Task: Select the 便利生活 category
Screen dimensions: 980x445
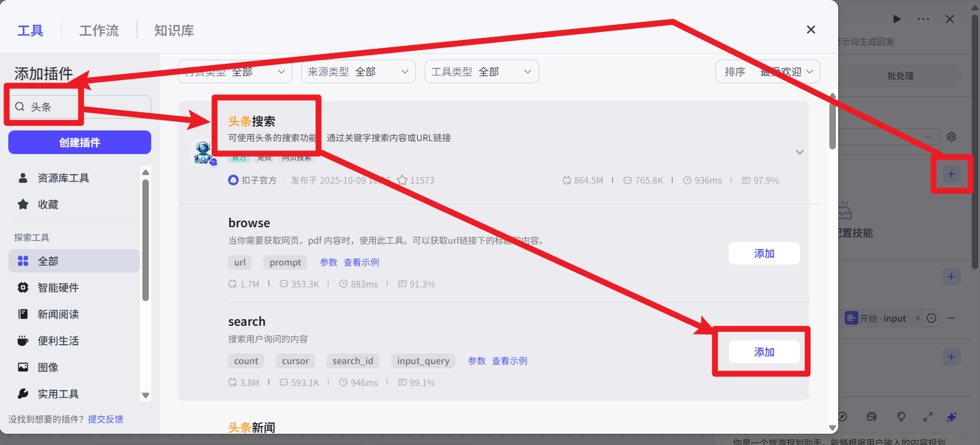Action: pyautogui.click(x=74, y=341)
